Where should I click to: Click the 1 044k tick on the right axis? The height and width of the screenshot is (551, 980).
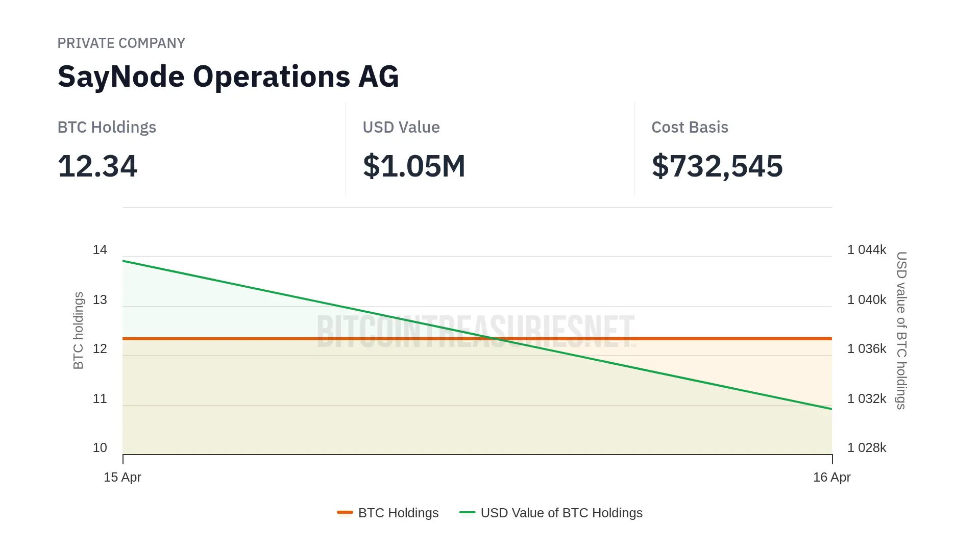(x=867, y=249)
